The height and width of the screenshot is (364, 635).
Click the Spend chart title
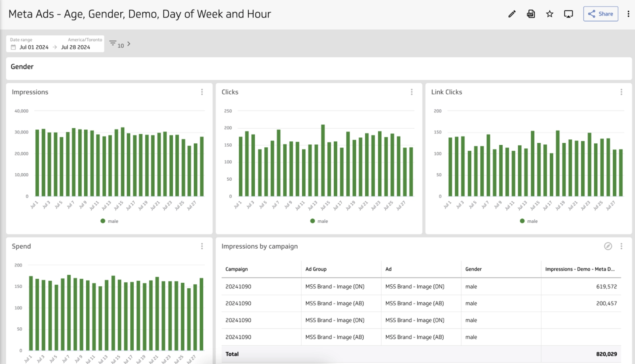coord(21,246)
